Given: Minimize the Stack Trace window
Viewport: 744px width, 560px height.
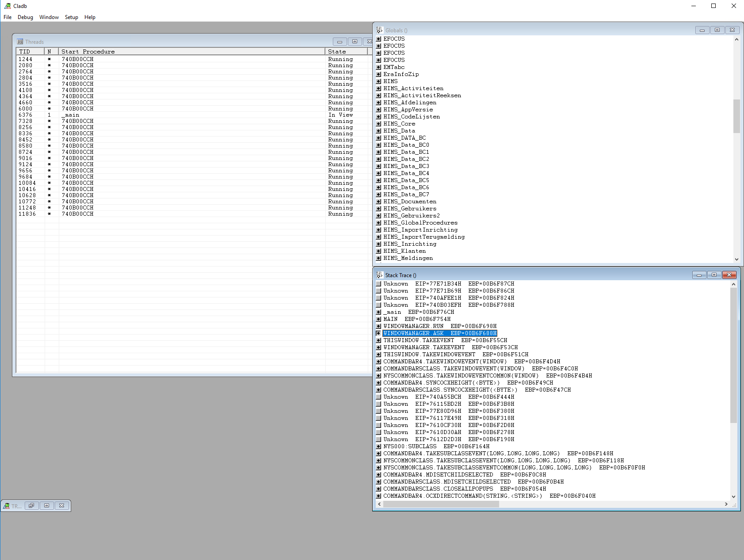Looking at the screenshot, I should click(x=699, y=275).
